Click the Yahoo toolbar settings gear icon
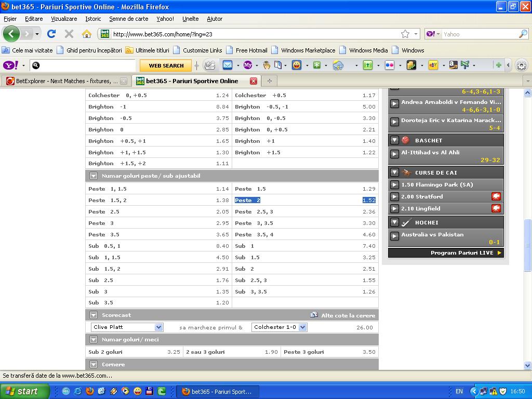 point(522,65)
